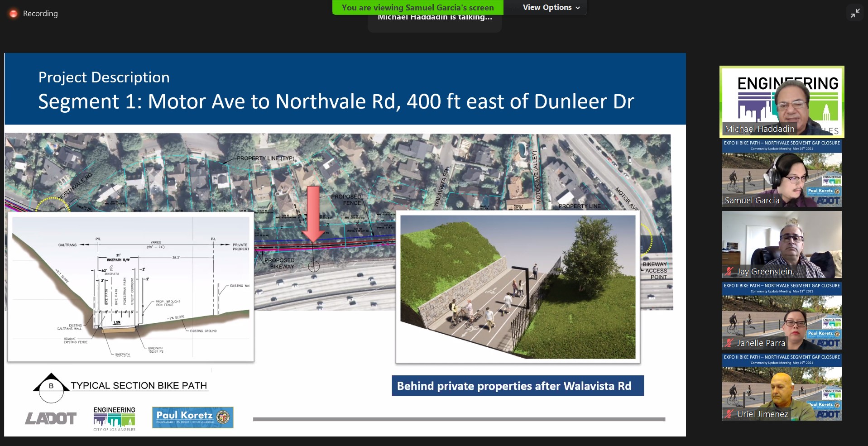Click Uriel Jimenez's muted microphone icon
The image size is (868, 446).
(729, 414)
